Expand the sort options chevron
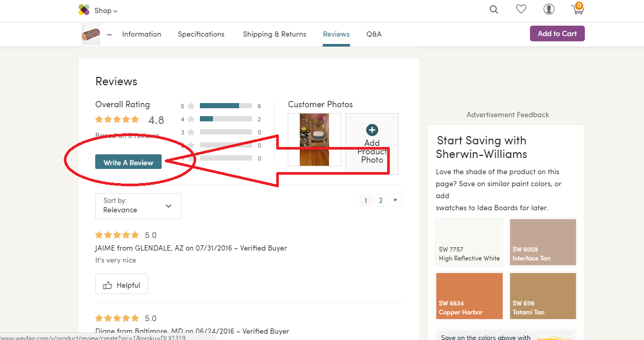This screenshot has height=340, width=644. click(x=168, y=206)
